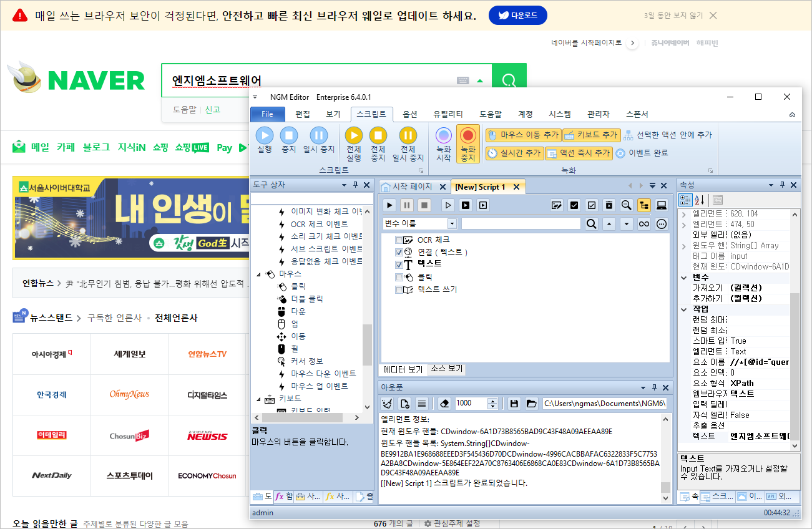Select 커서 정보 in the toolbox
The width and height of the screenshot is (812, 529).
(307, 361)
